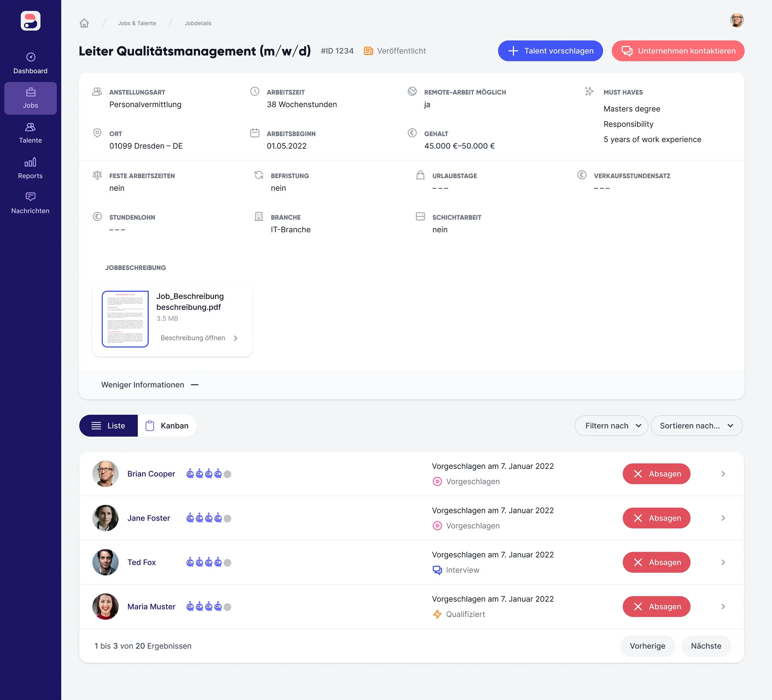This screenshot has width=772, height=700.
Task: Open Nachrichten messages icon
Action: [30, 197]
